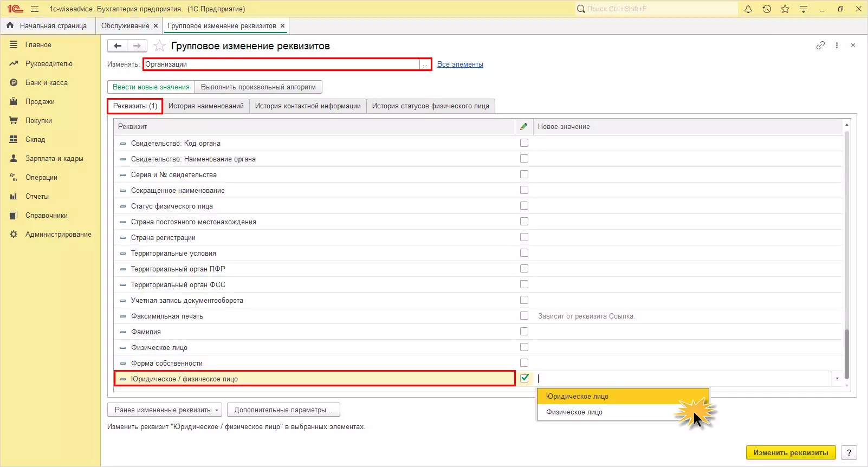Choose Физическое лицо from the dropdown list
The image size is (868, 467).
click(x=623, y=412)
